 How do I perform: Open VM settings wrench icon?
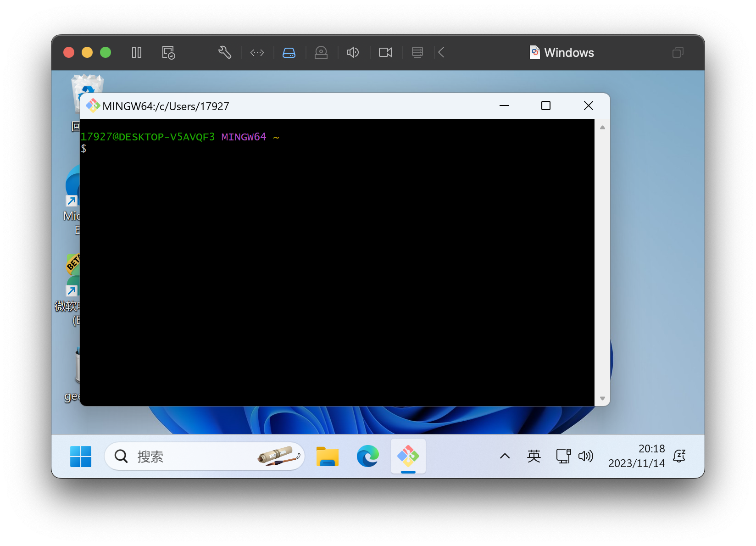[225, 52]
